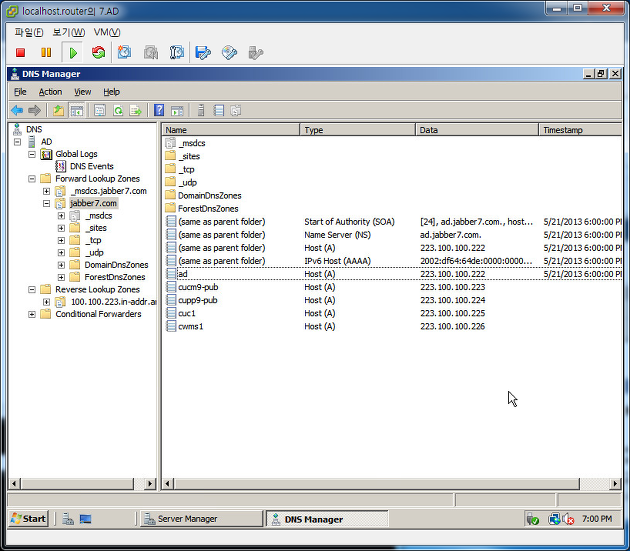Expand _msdcs.jabber7.com zone

47,191
